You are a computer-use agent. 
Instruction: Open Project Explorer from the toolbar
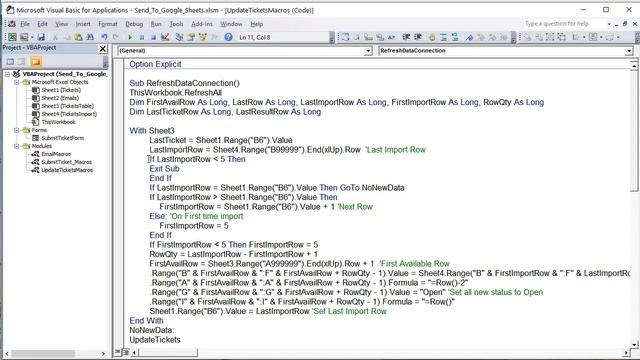click(x=179, y=37)
